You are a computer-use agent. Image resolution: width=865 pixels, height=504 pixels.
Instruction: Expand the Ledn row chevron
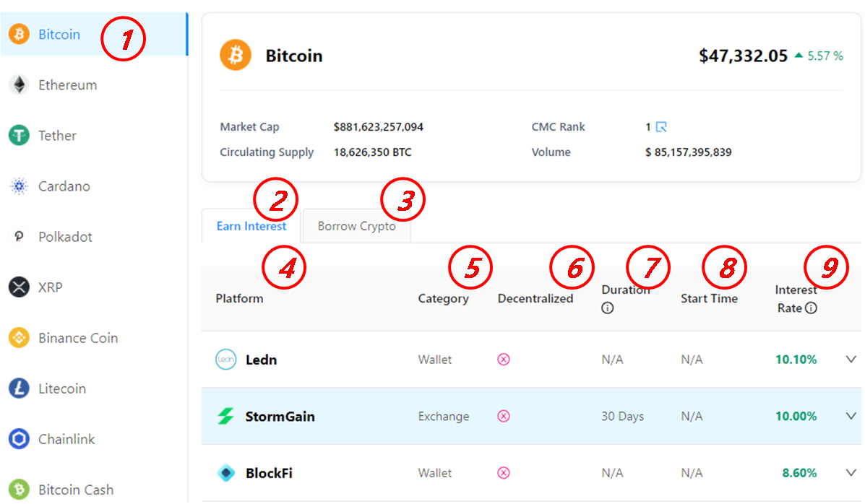(851, 360)
